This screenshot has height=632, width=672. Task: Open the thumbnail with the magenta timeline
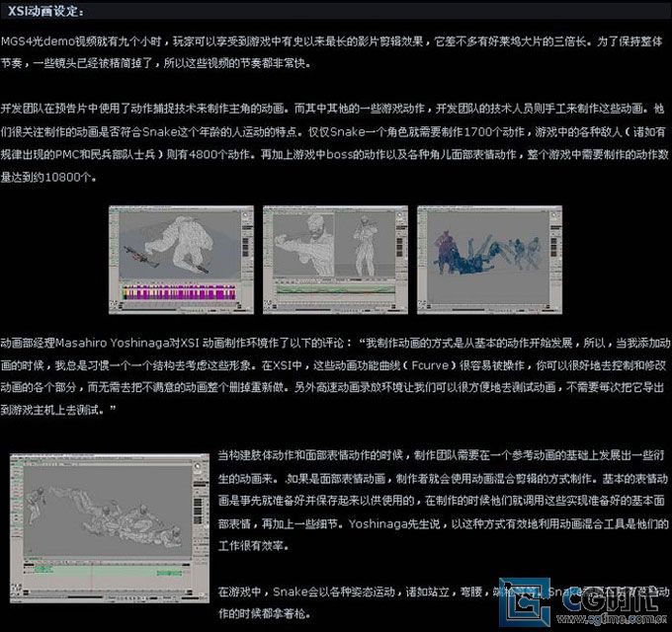[181, 260]
